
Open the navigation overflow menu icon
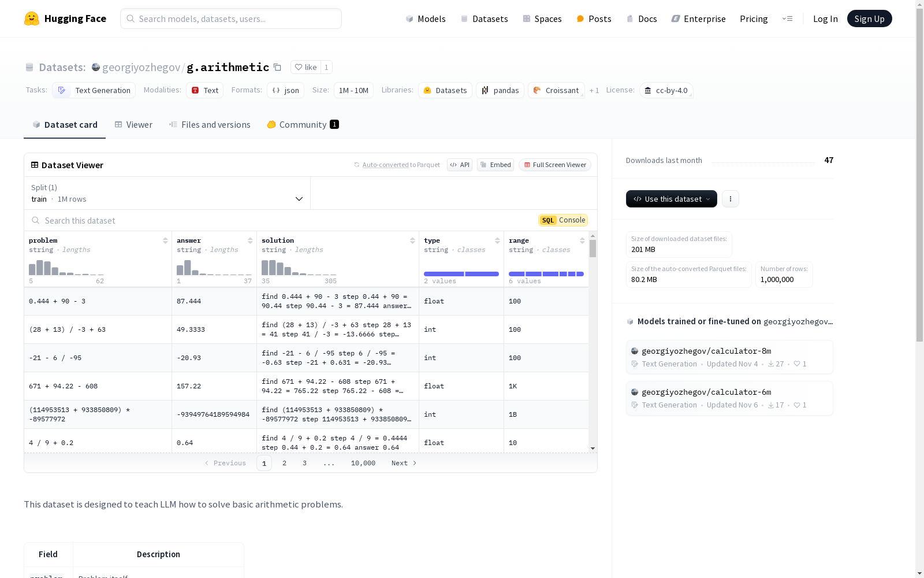pos(787,18)
